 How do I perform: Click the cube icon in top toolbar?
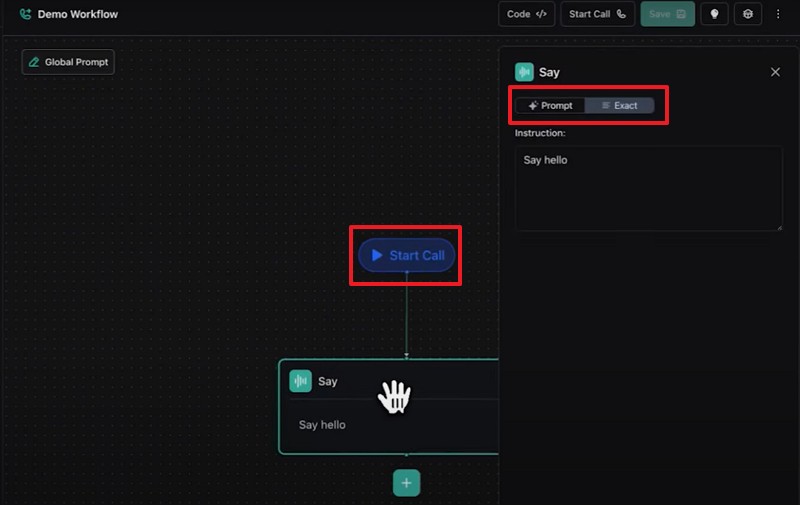click(x=747, y=14)
